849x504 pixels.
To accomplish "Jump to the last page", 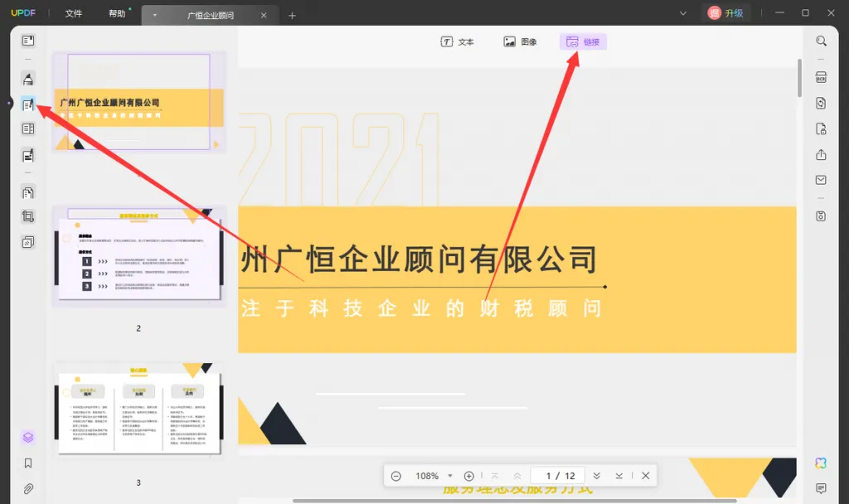I will tap(619, 476).
